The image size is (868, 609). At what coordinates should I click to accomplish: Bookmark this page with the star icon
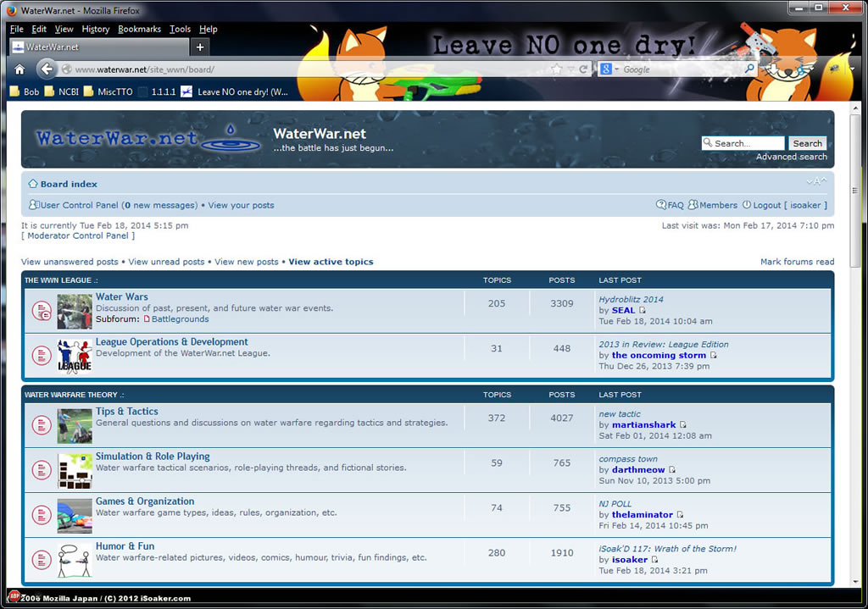tap(556, 69)
